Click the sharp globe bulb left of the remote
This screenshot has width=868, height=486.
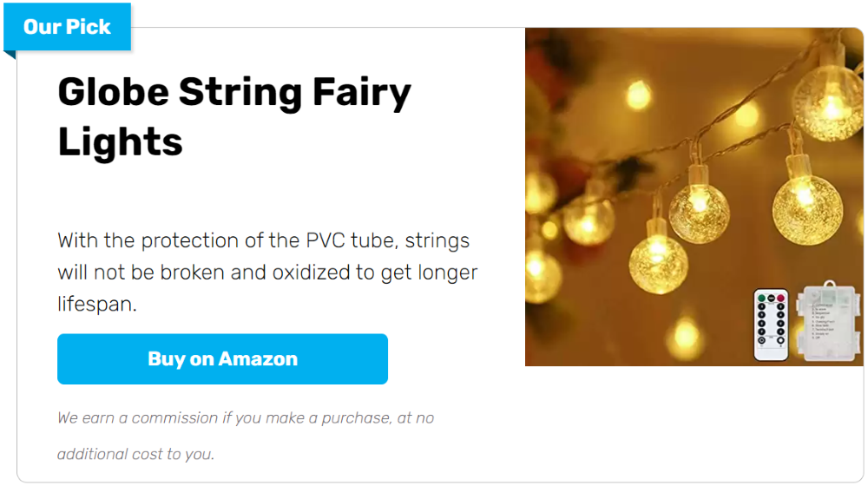(x=658, y=264)
